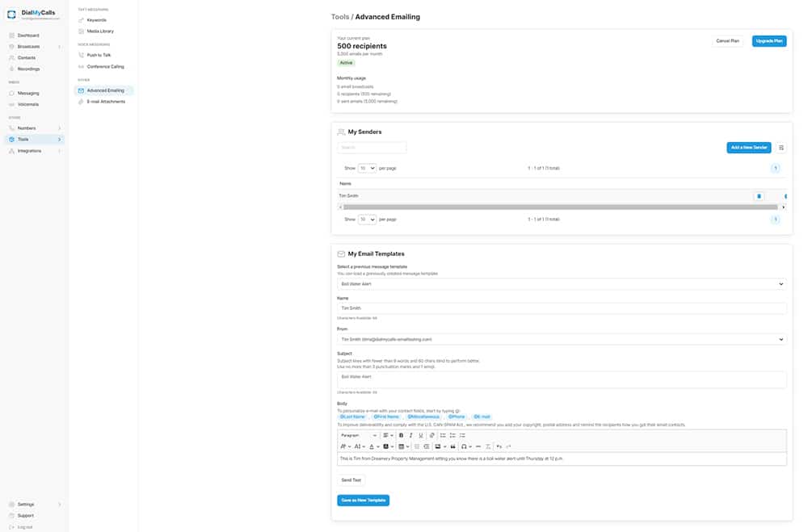
Task: Open E-mail Attachments in tools menu
Action: [105, 102]
